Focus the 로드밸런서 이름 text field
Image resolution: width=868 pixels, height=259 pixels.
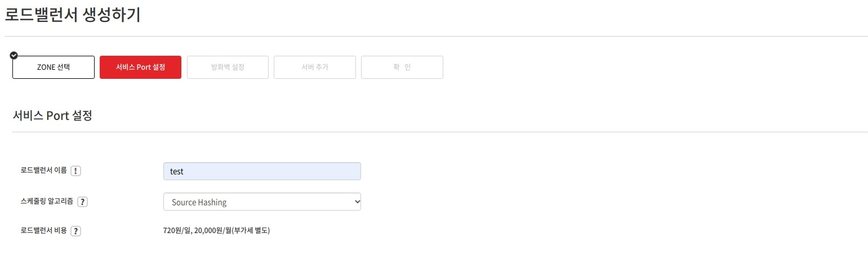tap(262, 171)
